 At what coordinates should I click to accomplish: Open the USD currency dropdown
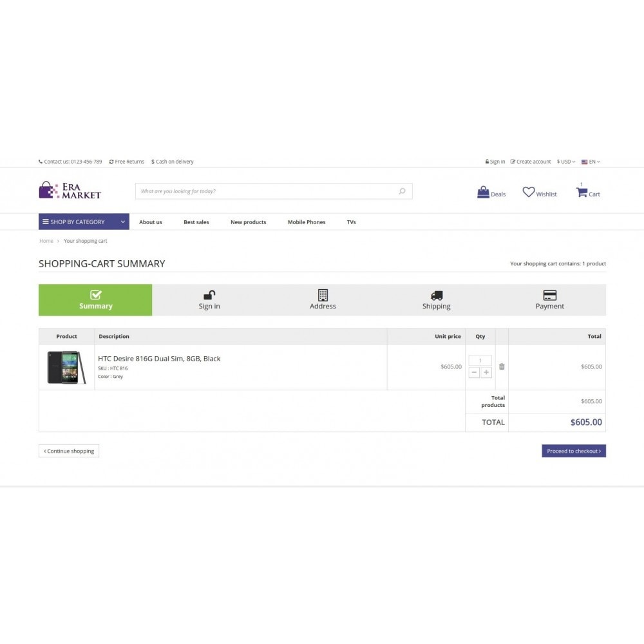pyautogui.click(x=566, y=162)
